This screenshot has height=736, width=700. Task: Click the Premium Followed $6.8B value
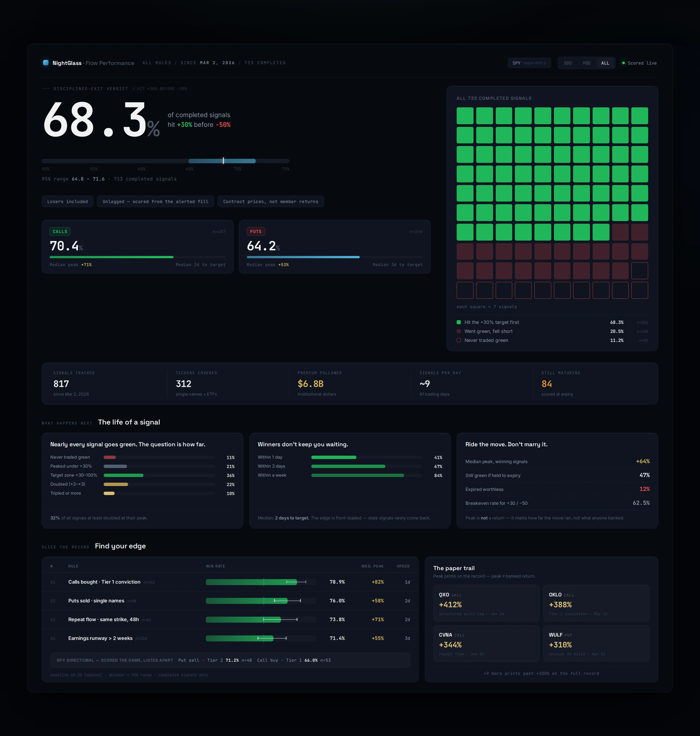pyautogui.click(x=310, y=384)
